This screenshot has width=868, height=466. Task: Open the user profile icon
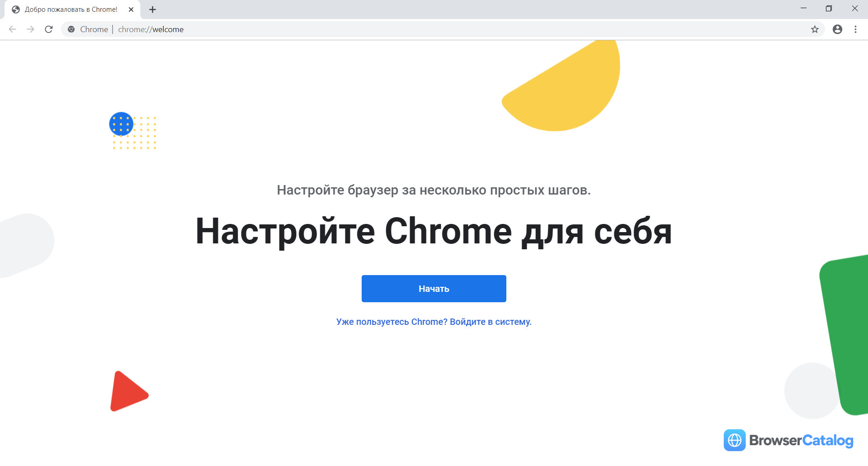[837, 29]
